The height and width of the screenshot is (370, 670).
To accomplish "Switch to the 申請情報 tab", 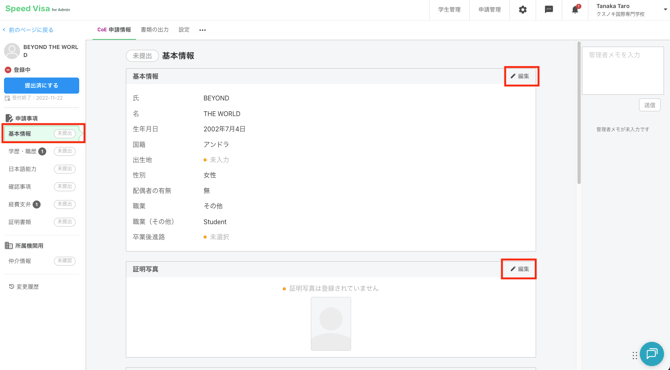I will point(114,30).
